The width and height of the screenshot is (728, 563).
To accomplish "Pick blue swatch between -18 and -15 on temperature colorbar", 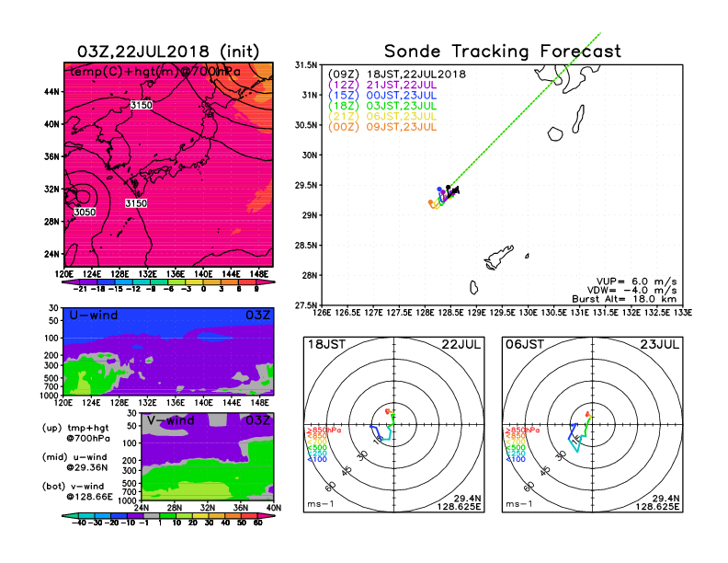I will [106, 282].
